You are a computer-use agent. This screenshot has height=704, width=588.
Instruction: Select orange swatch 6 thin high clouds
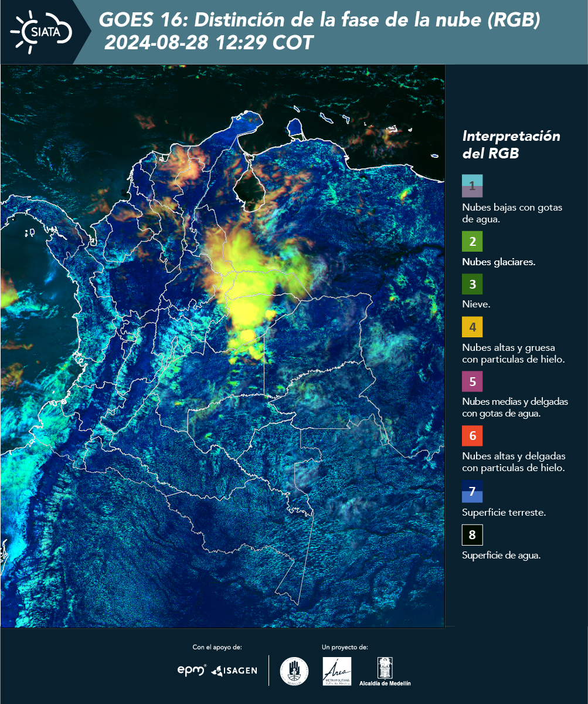(472, 436)
